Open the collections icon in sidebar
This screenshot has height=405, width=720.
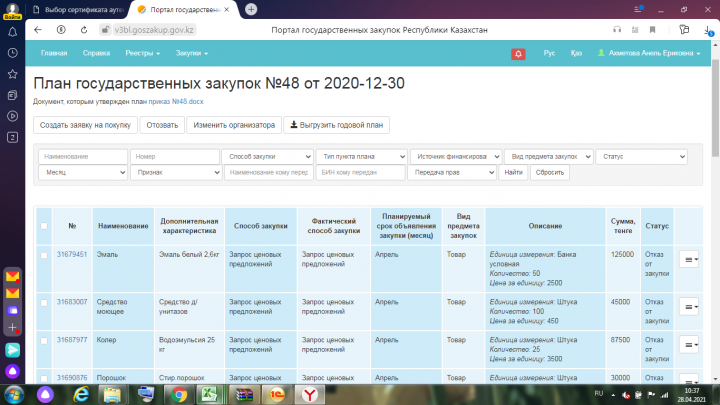pyautogui.click(x=12, y=95)
